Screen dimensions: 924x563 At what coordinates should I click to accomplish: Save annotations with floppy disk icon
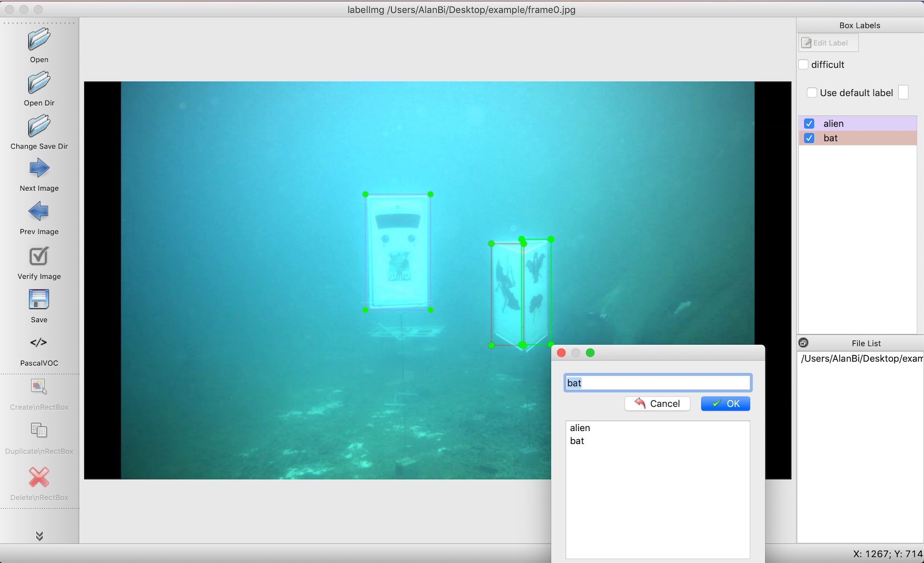pos(39,299)
